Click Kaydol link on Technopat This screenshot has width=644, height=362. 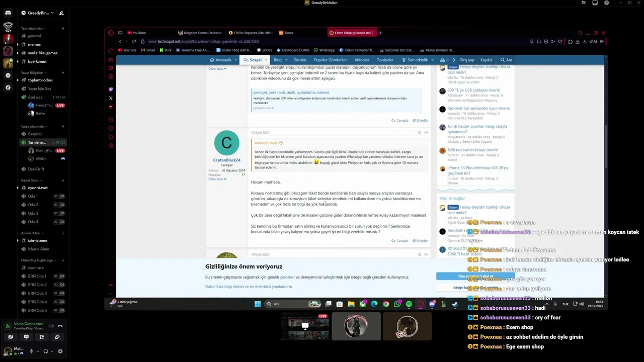click(486, 60)
